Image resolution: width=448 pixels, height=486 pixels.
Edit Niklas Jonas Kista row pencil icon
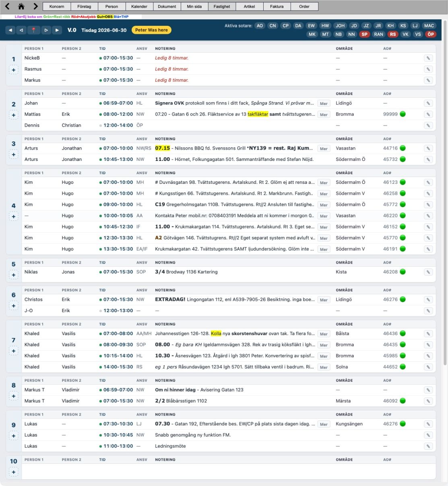[428, 272]
